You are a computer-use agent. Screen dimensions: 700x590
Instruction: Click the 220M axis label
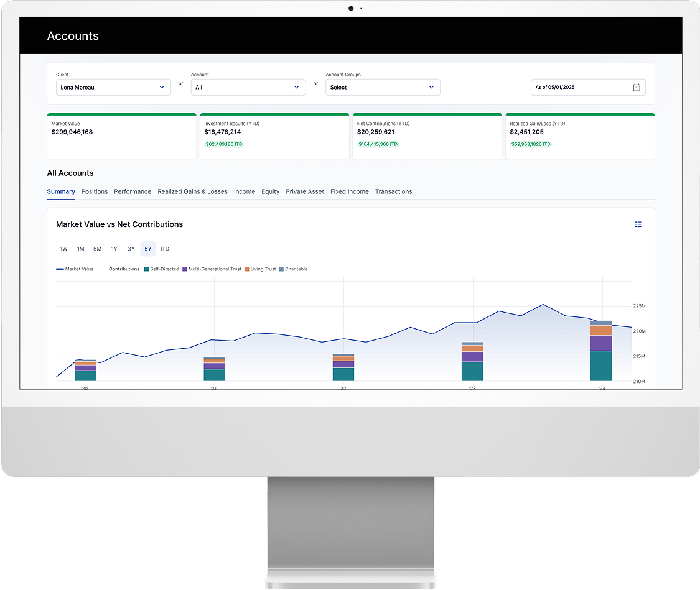click(639, 331)
